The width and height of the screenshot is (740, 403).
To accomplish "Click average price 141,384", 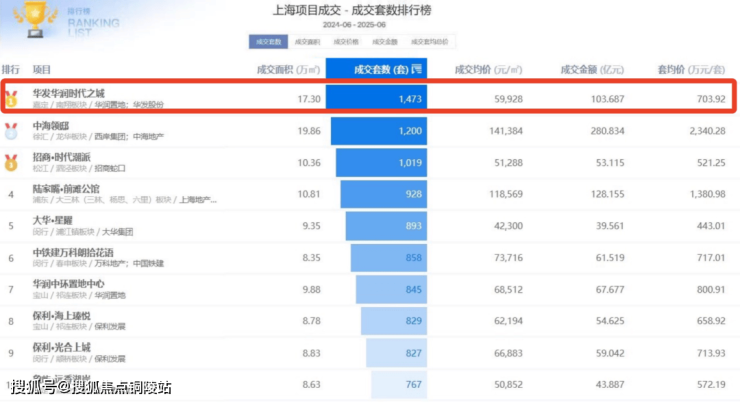I will click(x=506, y=131).
